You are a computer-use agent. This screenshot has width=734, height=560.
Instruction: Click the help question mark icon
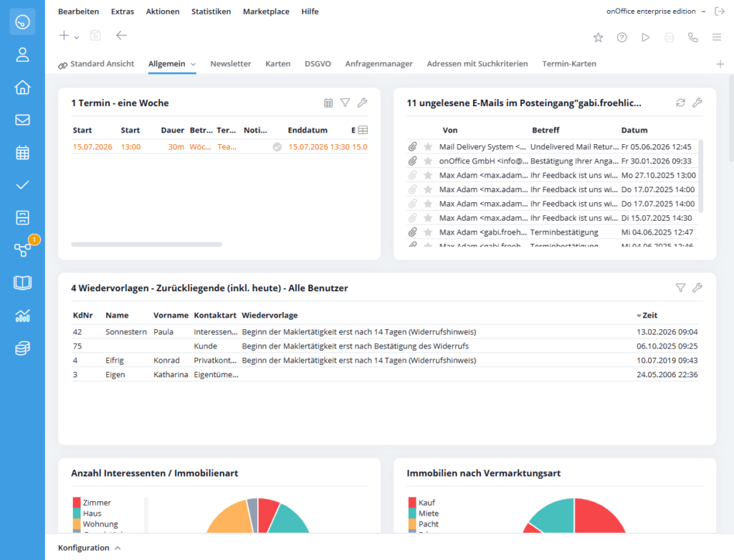point(621,37)
